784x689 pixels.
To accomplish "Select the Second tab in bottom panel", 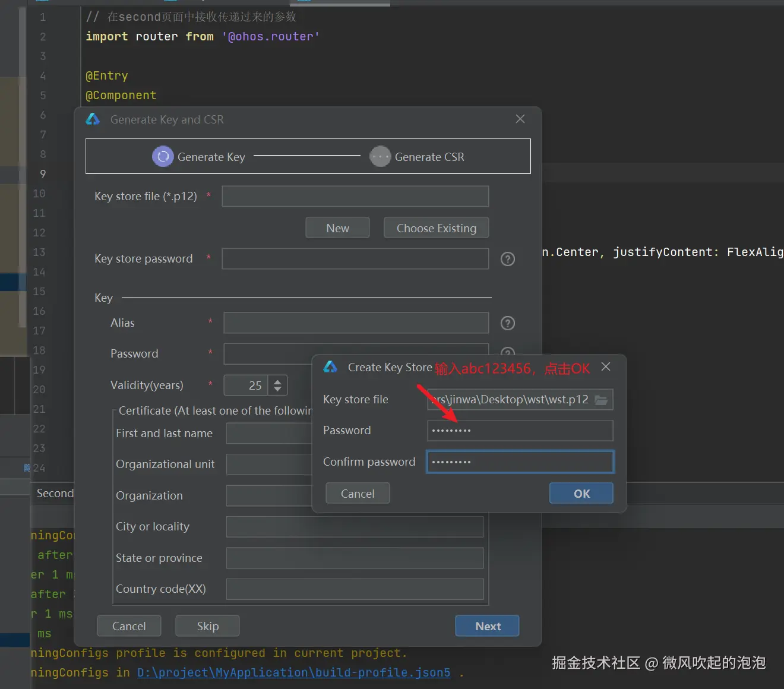I will (x=55, y=493).
